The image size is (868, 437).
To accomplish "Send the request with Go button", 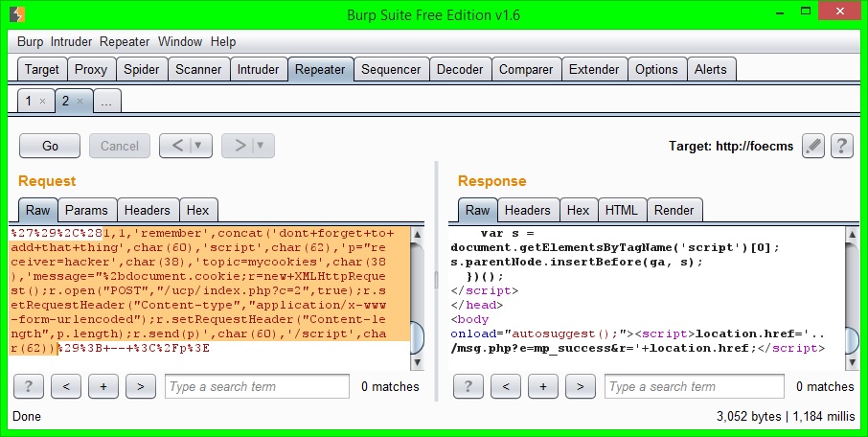I will 50,147.
